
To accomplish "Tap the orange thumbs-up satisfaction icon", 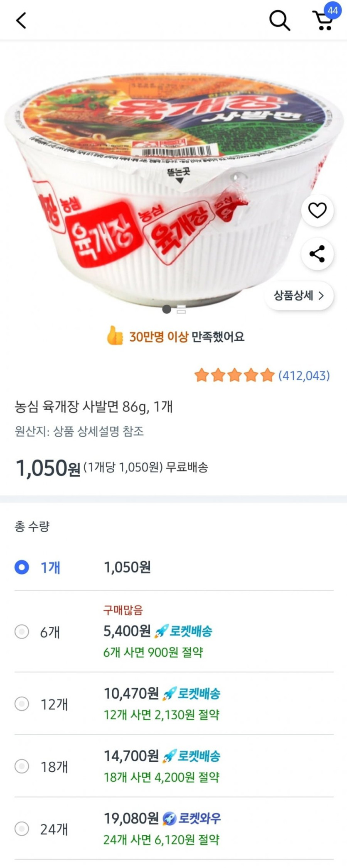I will (115, 335).
